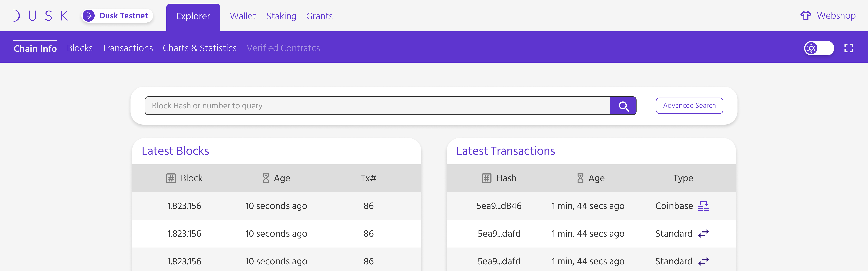Click the hourglass icon in Latest Transactions
This screenshot has width=868, height=271.
580,178
